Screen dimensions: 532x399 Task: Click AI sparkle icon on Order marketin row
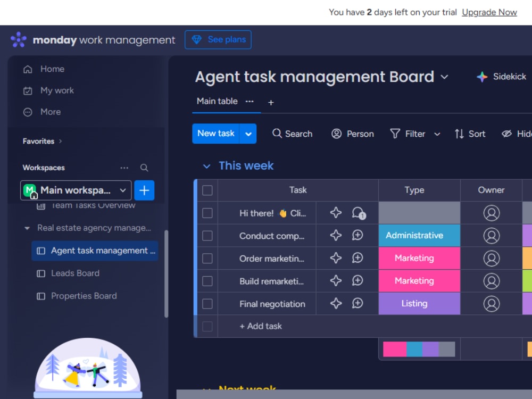(x=336, y=258)
